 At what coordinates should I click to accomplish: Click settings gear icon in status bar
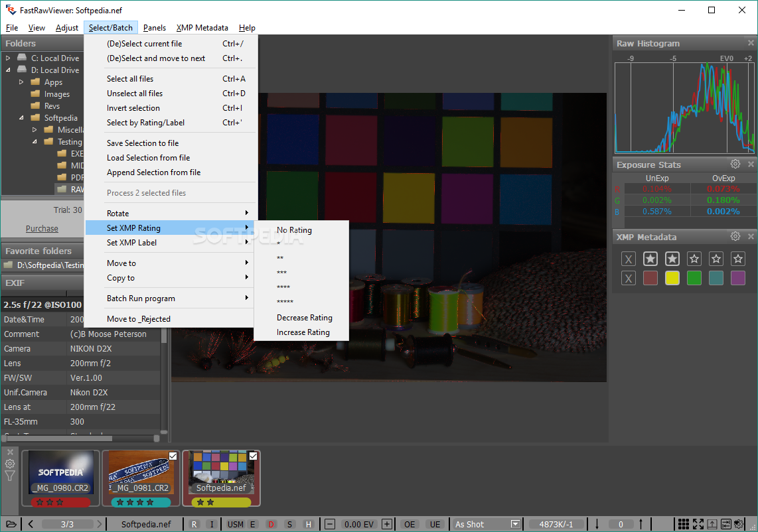click(x=739, y=524)
